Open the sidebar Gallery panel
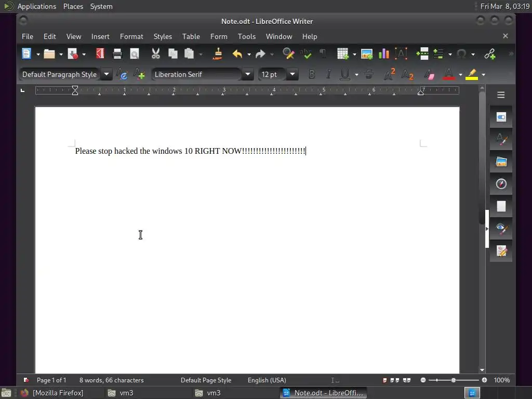This screenshot has height=399, width=532. [x=501, y=162]
